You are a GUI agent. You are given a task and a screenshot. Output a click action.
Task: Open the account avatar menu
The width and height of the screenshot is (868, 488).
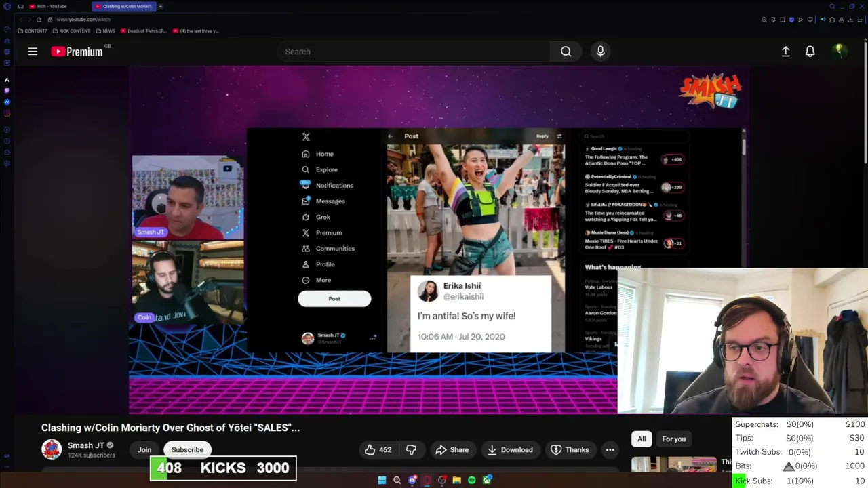point(839,51)
